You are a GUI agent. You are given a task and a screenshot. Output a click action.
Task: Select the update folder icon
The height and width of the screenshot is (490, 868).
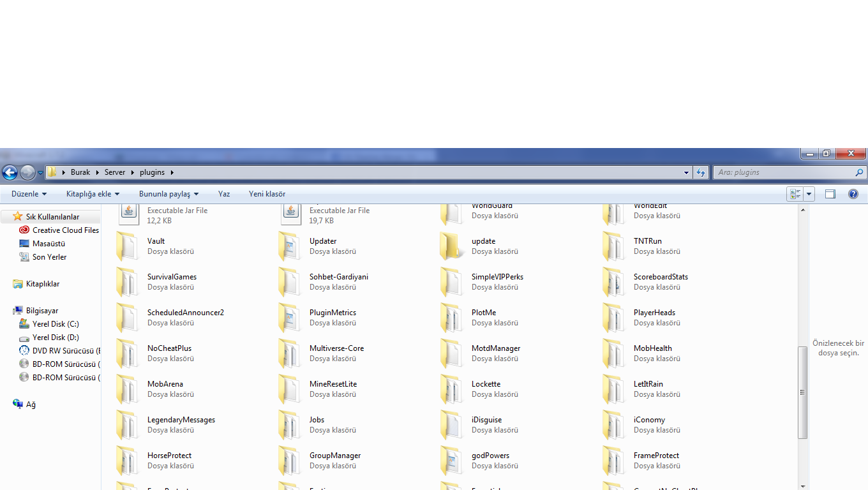pos(452,246)
